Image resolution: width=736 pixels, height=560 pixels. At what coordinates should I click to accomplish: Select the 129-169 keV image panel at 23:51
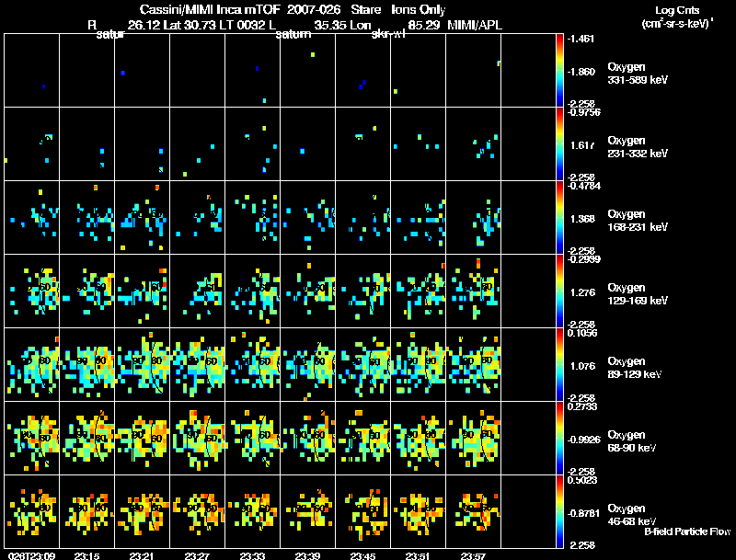(x=419, y=291)
